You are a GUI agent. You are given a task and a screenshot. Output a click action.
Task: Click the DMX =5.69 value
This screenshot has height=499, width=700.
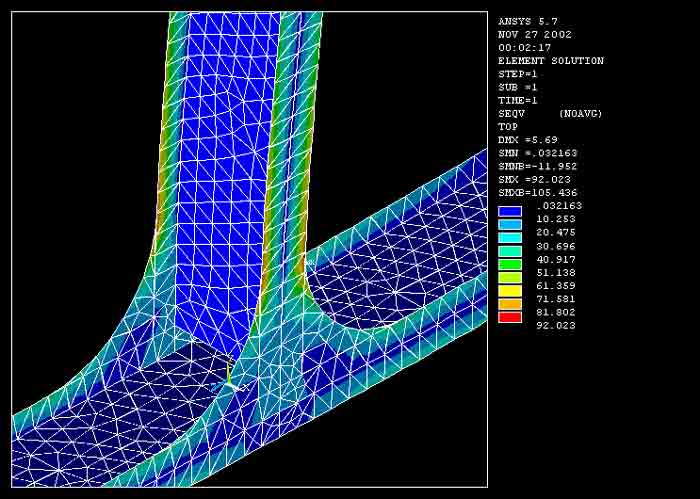528,140
